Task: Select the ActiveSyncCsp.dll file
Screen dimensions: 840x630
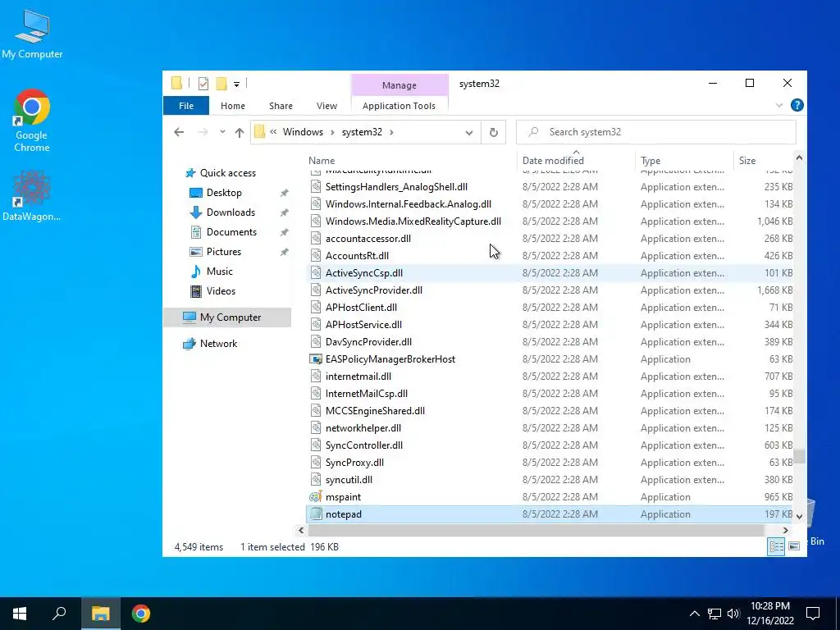Action: [x=363, y=272]
